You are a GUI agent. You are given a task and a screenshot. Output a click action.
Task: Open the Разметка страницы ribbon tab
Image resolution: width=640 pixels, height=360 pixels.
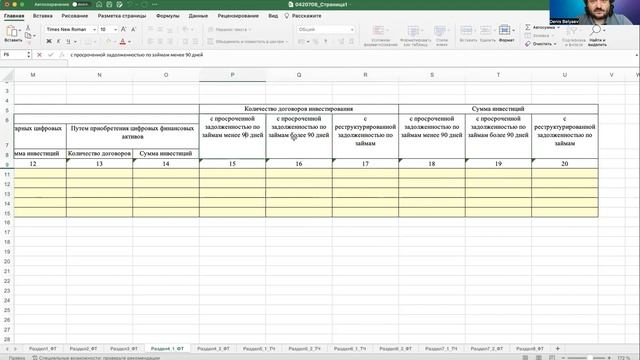click(x=122, y=16)
